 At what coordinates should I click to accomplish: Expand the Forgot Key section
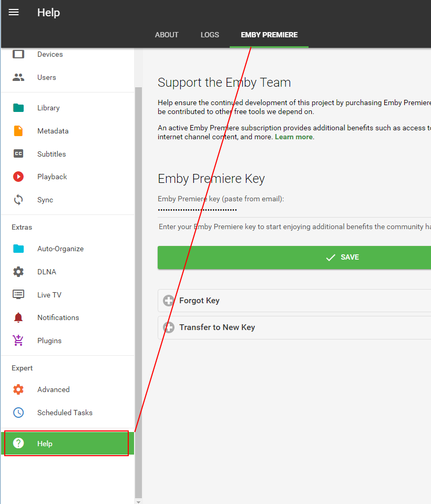294,301
